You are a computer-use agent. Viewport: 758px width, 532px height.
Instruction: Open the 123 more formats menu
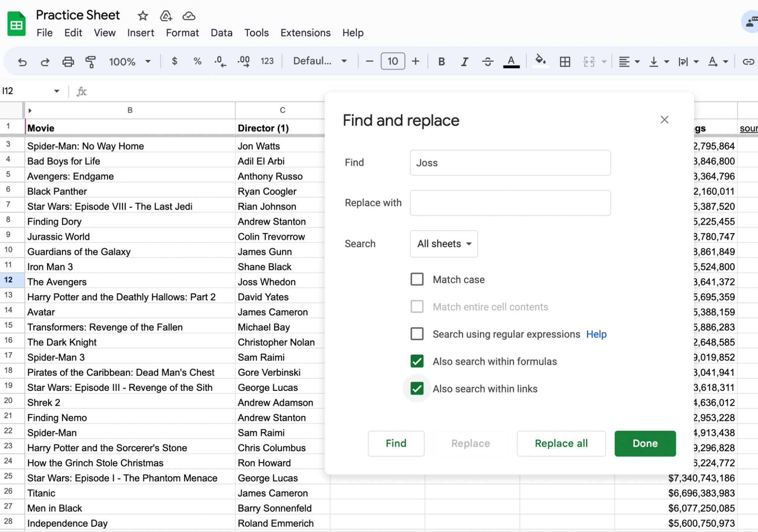point(267,61)
